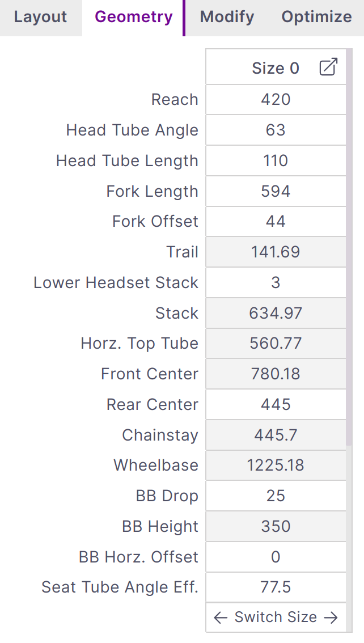Select the Head Tube Length input
Viewport: 364px width, 643px height.
[x=276, y=161]
